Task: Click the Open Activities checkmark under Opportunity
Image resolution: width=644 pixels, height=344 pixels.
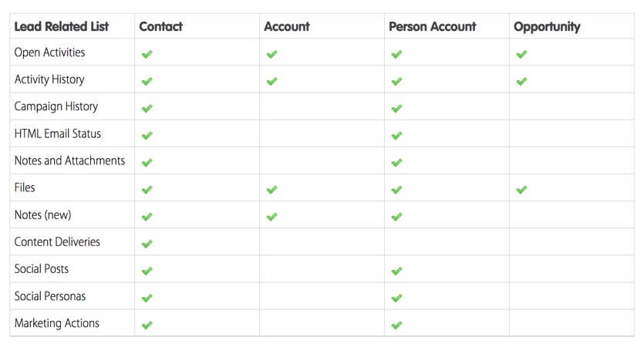Action: click(x=521, y=54)
